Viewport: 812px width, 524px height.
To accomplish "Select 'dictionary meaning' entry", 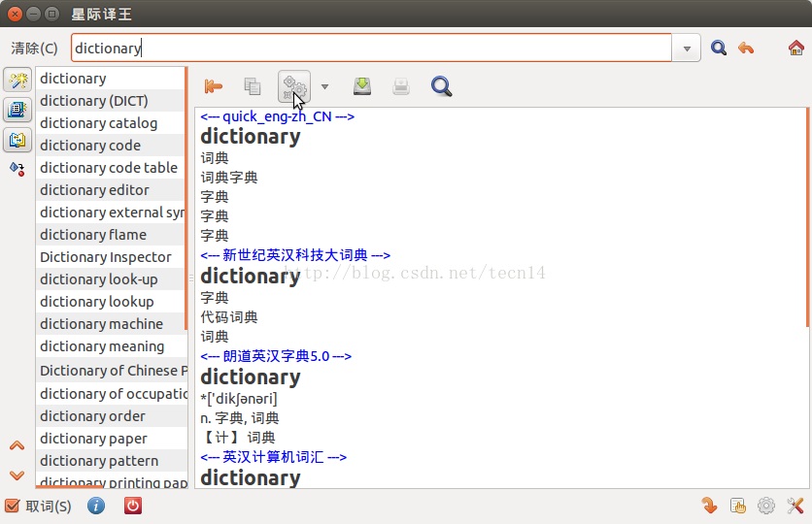I will [110, 346].
